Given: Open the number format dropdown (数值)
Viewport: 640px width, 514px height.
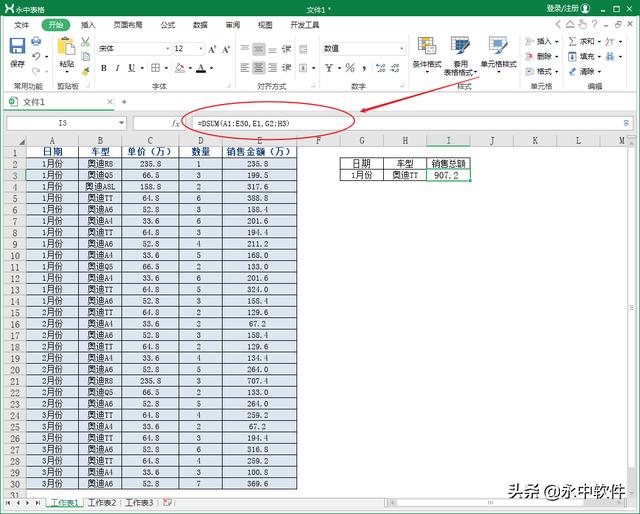Looking at the screenshot, I should pyautogui.click(x=402, y=49).
